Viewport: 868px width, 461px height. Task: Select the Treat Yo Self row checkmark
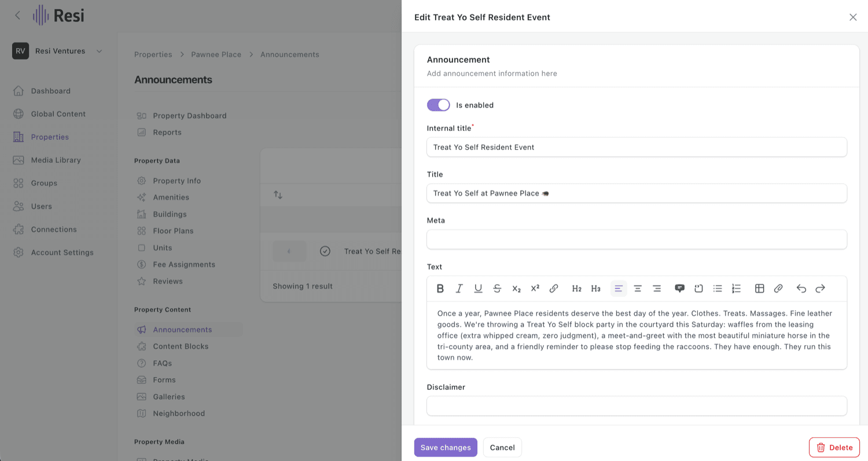point(325,251)
